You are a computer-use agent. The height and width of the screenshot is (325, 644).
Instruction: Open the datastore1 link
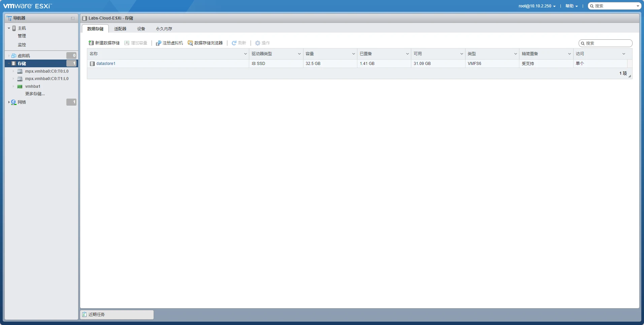tap(106, 64)
